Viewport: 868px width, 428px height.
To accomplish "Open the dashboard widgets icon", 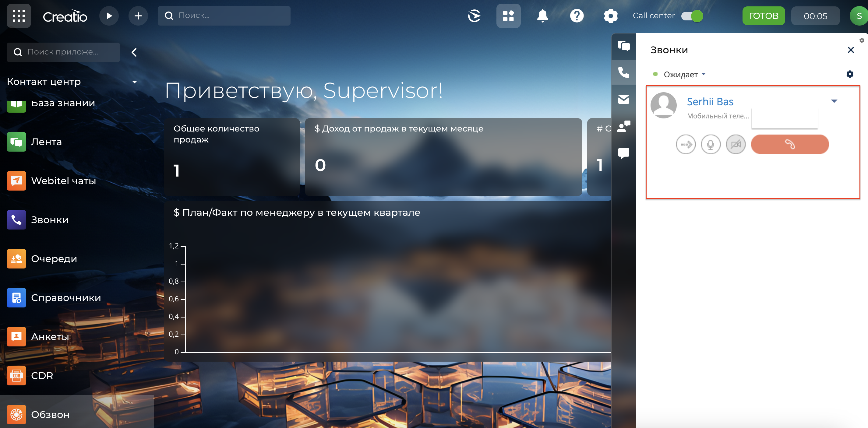I will tap(508, 16).
